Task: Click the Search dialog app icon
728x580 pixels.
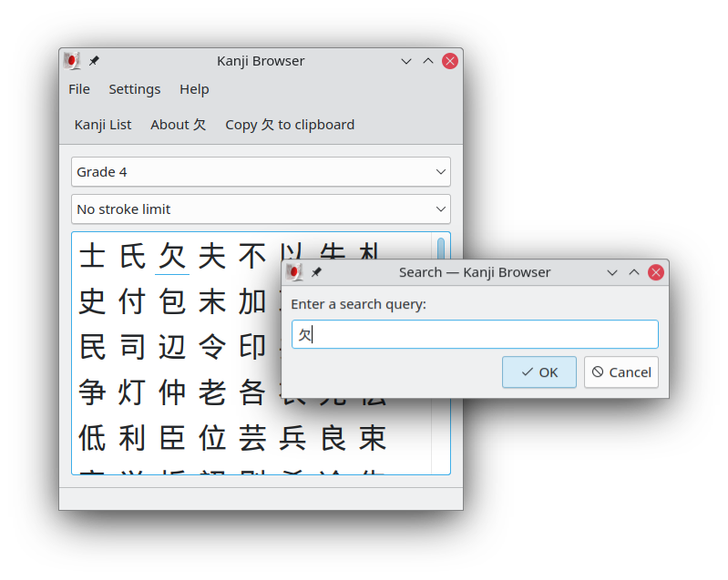Action: coord(294,272)
